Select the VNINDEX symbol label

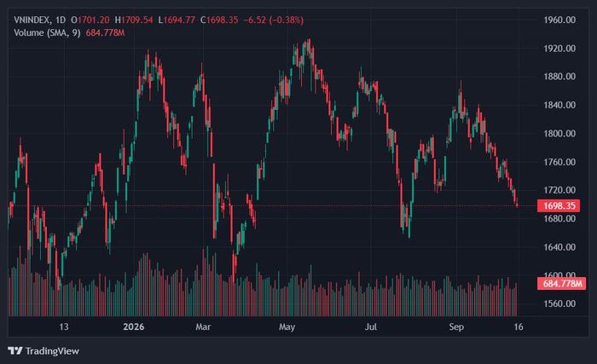click(x=32, y=20)
